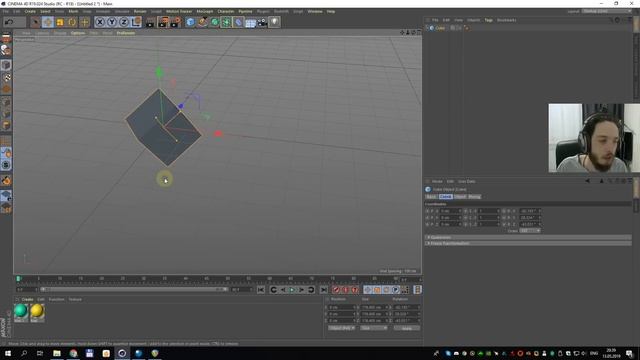
Task: Open the Render menu
Action: click(140, 11)
